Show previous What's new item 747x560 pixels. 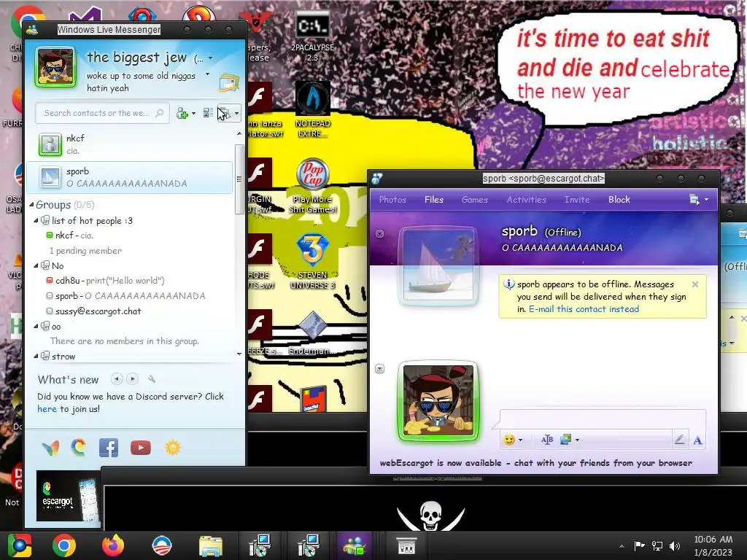click(117, 379)
